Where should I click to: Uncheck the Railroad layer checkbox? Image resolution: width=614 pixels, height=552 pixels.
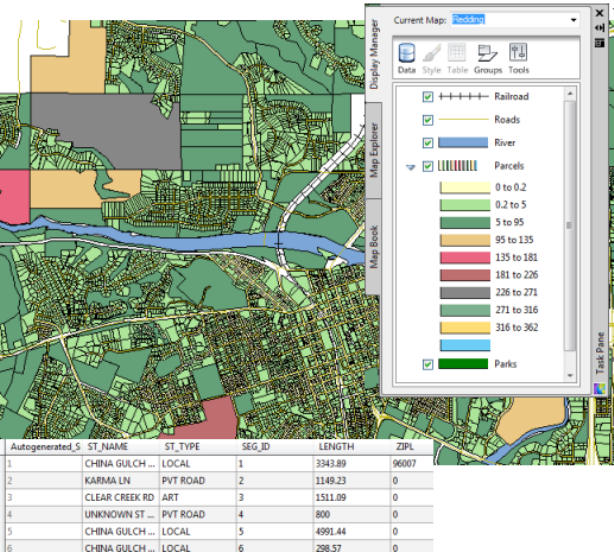click(x=428, y=97)
